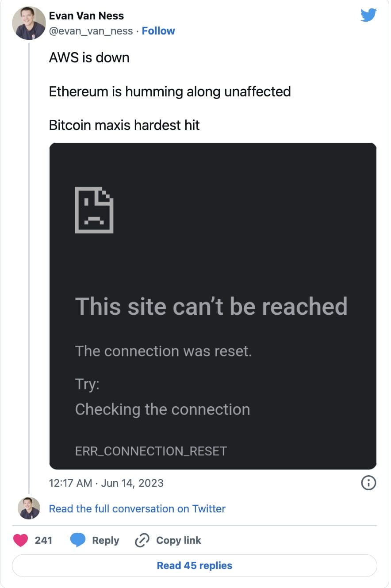Click the Copy link label text

(x=178, y=540)
